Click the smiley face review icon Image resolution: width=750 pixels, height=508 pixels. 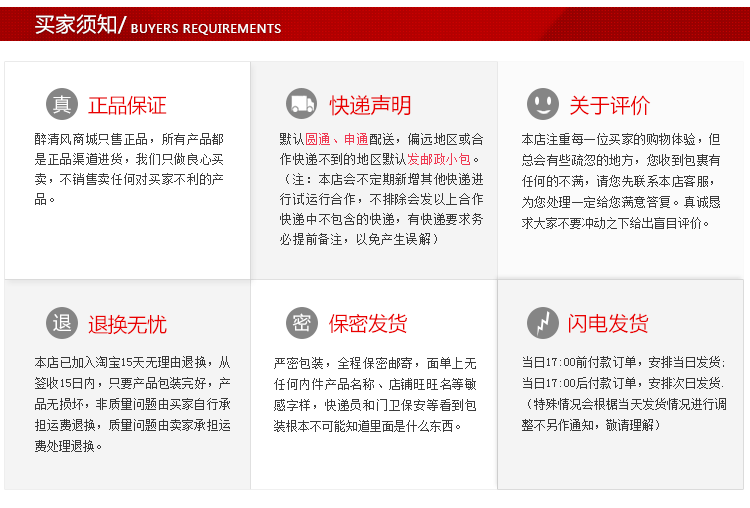(543, 104)
